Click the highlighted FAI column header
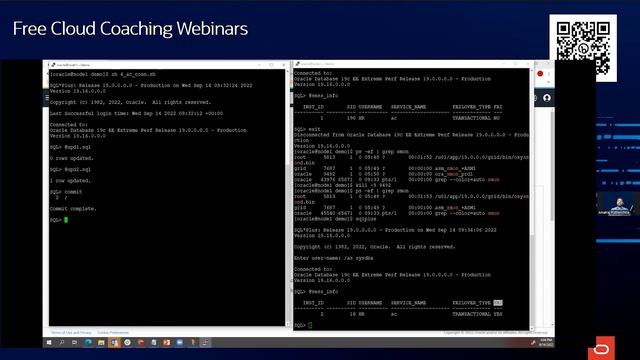The width and height of the screenshot is (640, 360). tap(498, 303)
